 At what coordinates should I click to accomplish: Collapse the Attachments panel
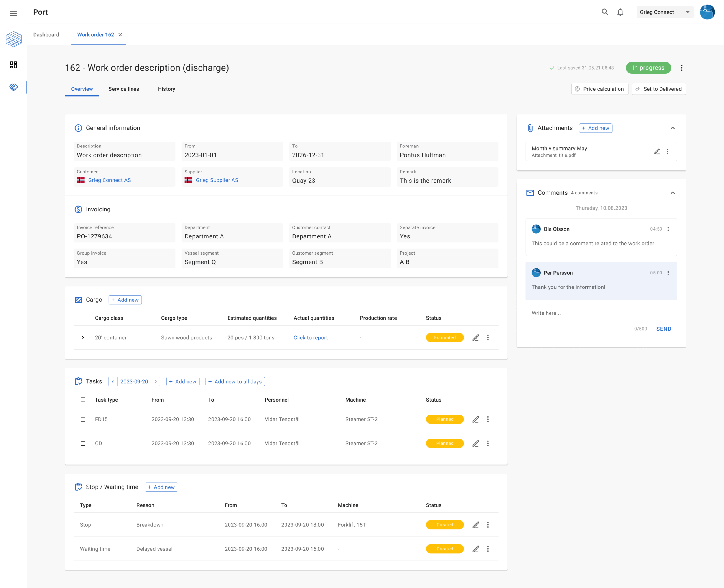pos(673,128)
